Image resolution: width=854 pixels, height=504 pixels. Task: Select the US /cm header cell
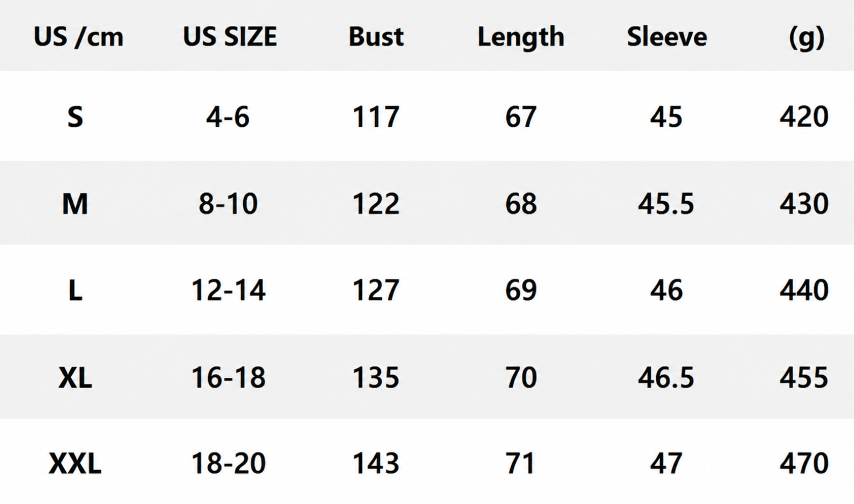pyautogui.click(x=79, y=37)
